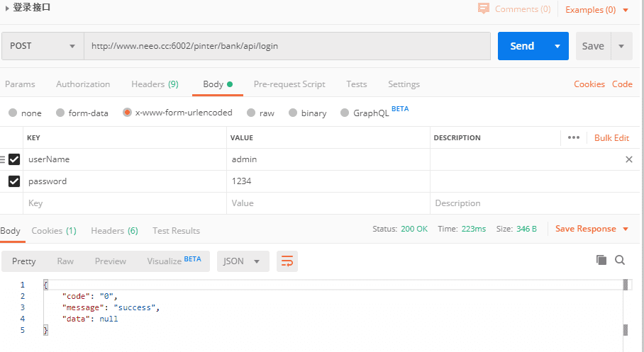Click the Send button
The height and width of the screenshot is (352, 644).
523,46
